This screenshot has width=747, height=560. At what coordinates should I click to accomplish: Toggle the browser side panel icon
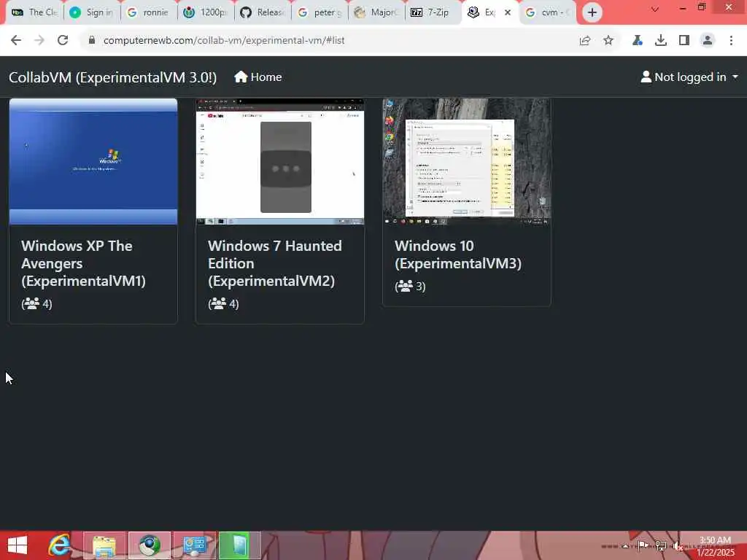click(x=684, y=41)
